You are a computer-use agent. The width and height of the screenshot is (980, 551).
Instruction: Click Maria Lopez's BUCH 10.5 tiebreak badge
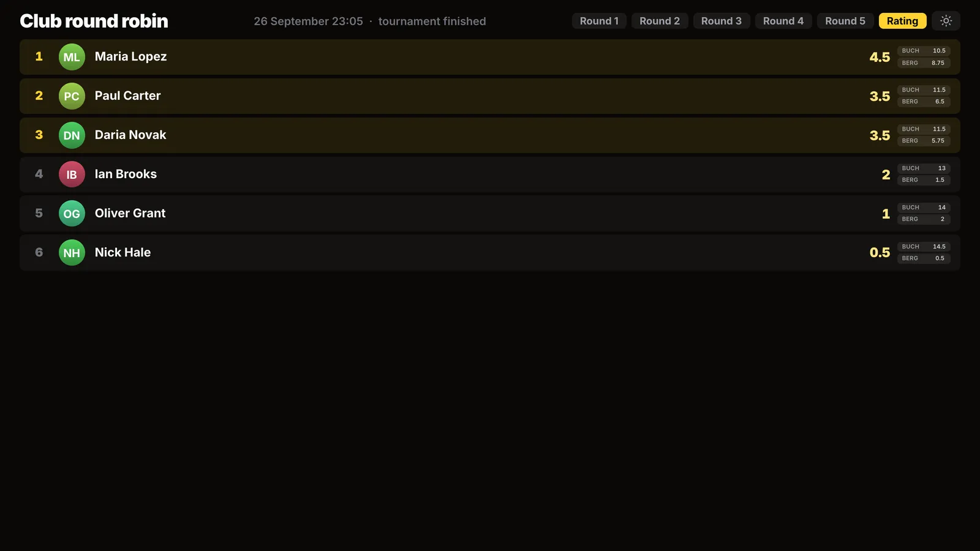click(x=924, y=51)
